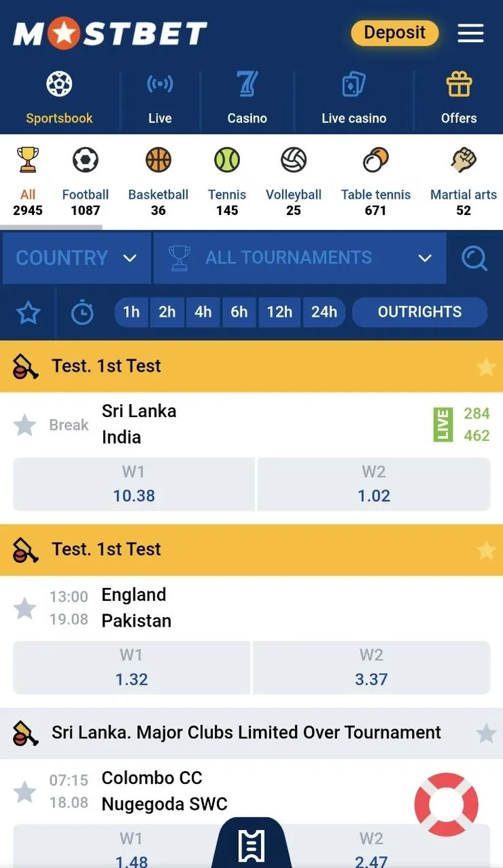503x868 pixels.
Task: Toggle favorite star for Sri Lanka vs India
Action: coord(25,425)
